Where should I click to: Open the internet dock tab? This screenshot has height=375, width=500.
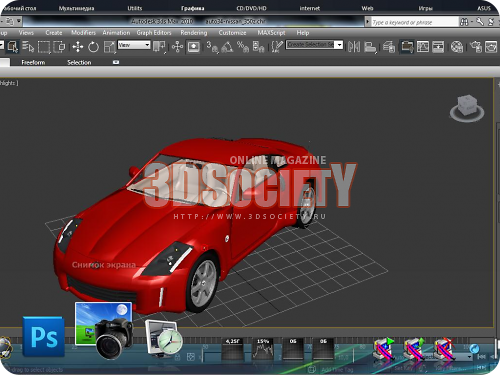coord(309,8)
